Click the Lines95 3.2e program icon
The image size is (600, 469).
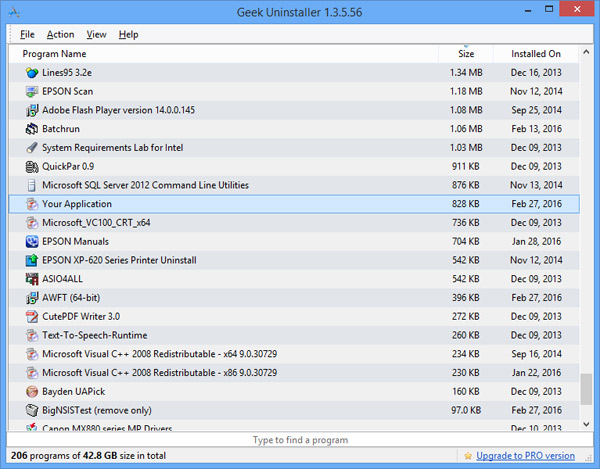tap(31, 73)
